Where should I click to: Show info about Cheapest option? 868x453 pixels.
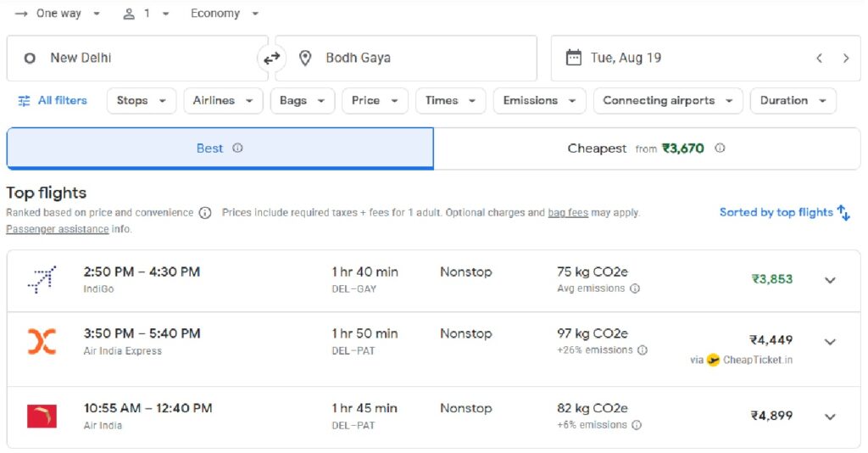click(720, 148)
